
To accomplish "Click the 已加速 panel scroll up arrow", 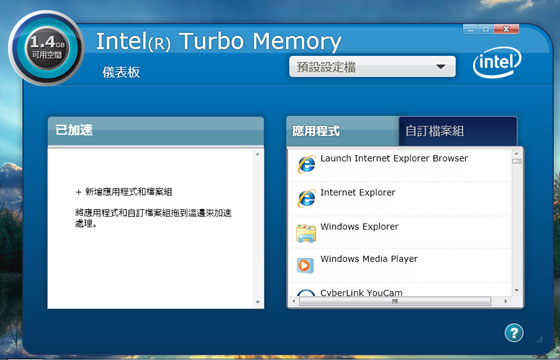I will tap(258, 154).
